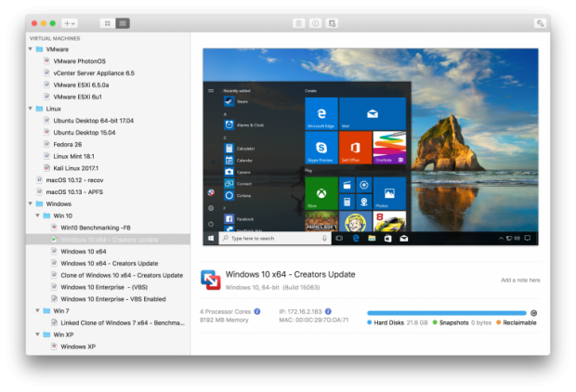
Task: Click the snapshots toolbar icon
Action: tap(332, 23)
